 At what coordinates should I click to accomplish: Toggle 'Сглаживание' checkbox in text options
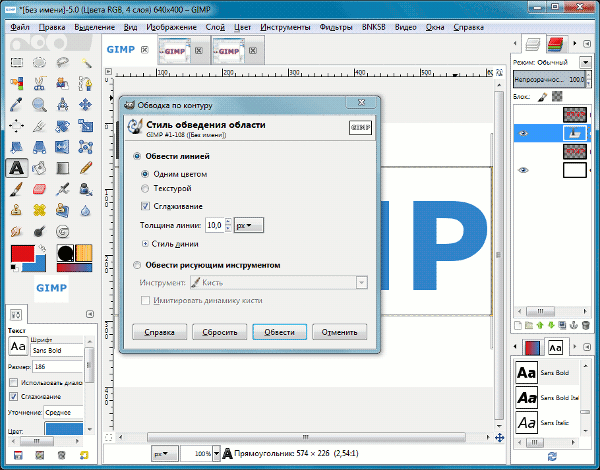point(13,397)
